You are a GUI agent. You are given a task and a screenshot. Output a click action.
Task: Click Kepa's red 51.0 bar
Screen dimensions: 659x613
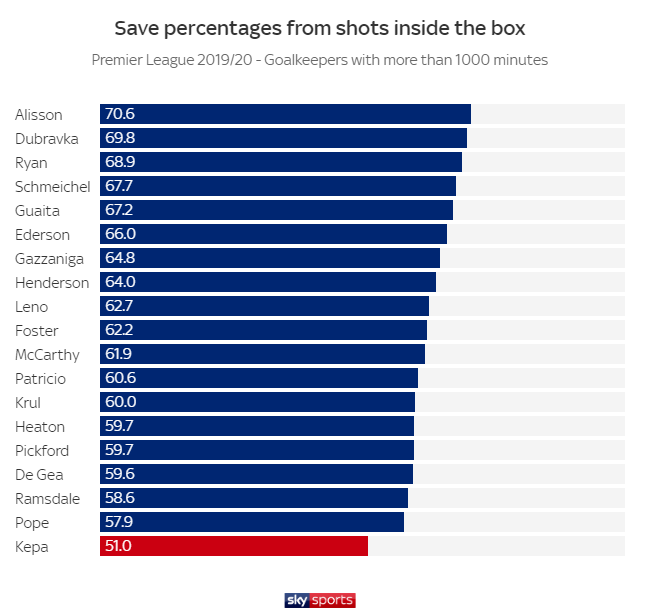coord(234,546)
